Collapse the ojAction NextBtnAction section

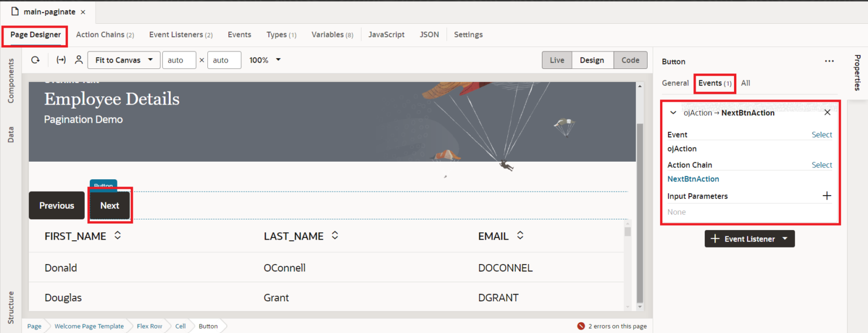[673, 113]
